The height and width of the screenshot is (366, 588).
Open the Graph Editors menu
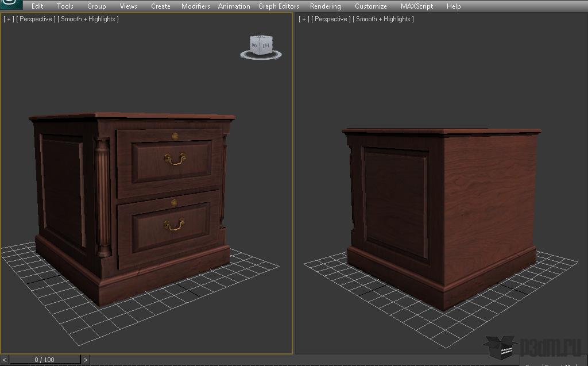[x=278, y=6]
